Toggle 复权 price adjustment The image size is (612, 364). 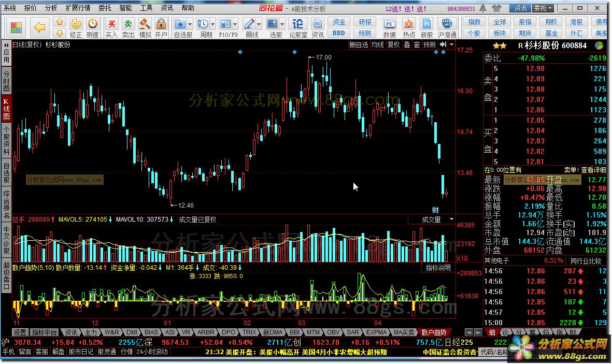(x=393, y=45)
